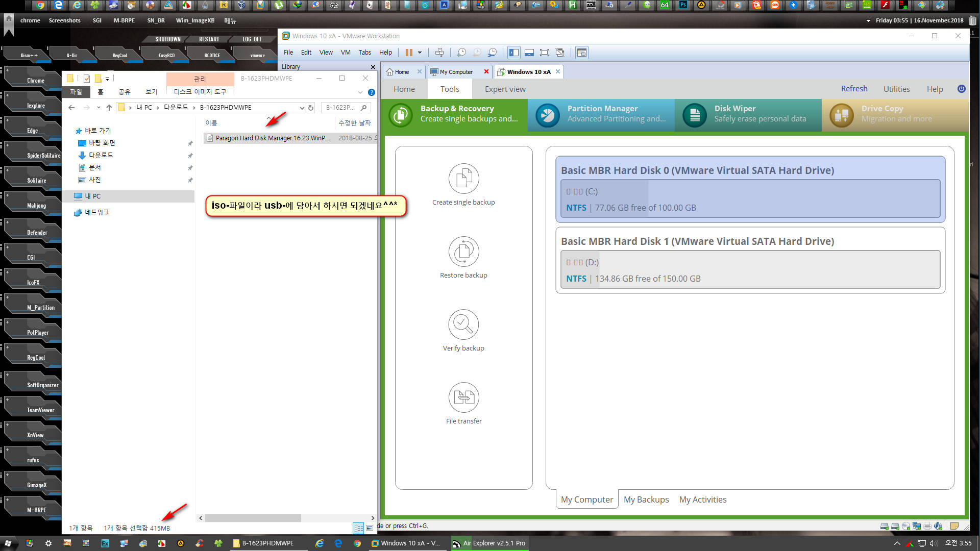This screenshot has width=980, height=551.
Task: Open Utilities in Paragon header
Action: tap(896, 89)
